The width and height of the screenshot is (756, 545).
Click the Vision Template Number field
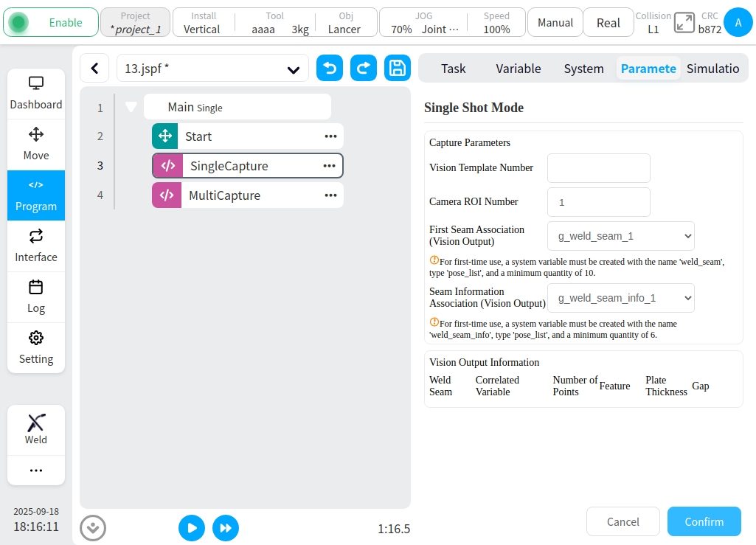coord(598,168)
